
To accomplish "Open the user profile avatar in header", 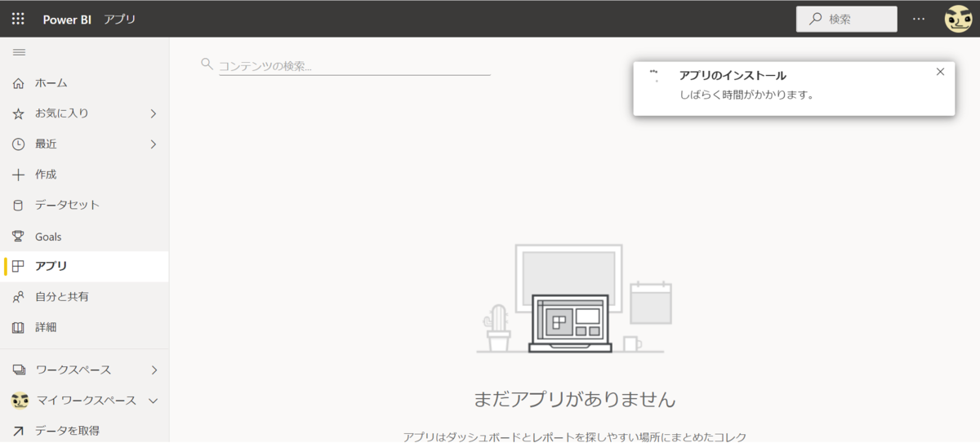I will point(959,19).
